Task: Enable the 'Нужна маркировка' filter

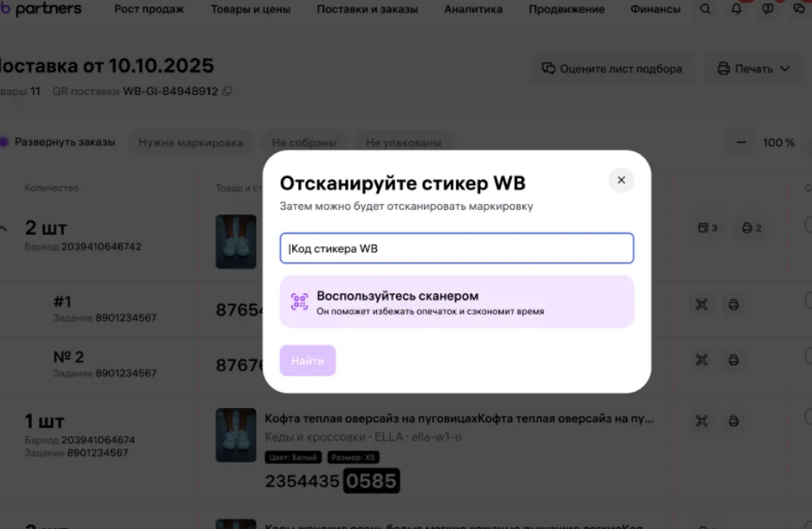Action: click(x=190, y=143)
